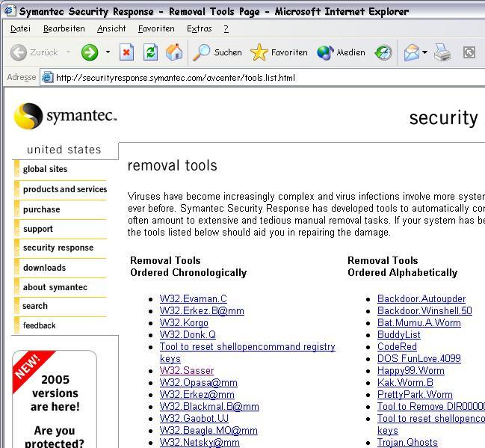Open about symantec sidebar link

click(x=55, y=287)
